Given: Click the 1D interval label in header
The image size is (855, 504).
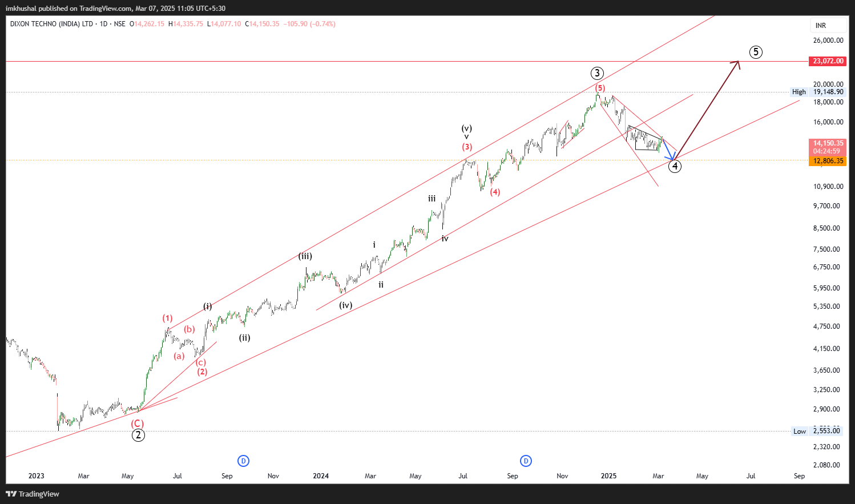Looking at the screenshot, I should (x=103, y=24).
